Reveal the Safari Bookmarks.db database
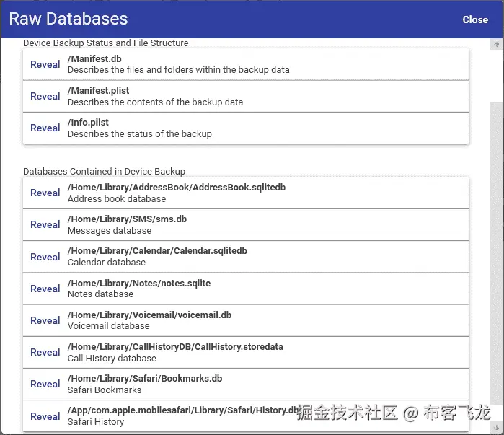This screenshot has width=504, height=435. [45, 385]
